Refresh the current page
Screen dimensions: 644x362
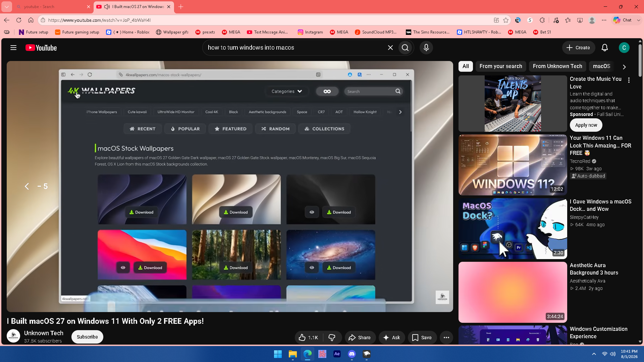[19, 20]
